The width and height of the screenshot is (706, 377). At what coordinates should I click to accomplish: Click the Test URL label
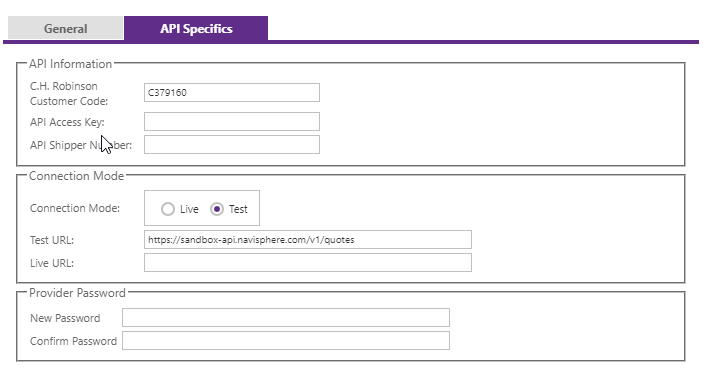coord(52,240)
